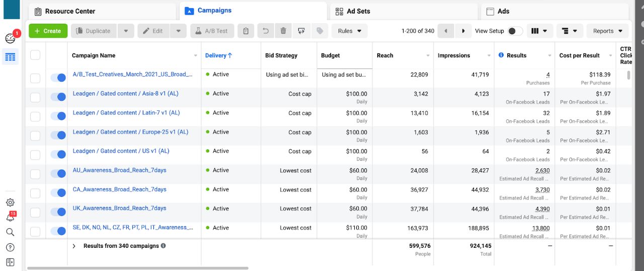Open the Reports dropdown
Viewport: 644px width, 271px height.
click(x=608, y=31)
